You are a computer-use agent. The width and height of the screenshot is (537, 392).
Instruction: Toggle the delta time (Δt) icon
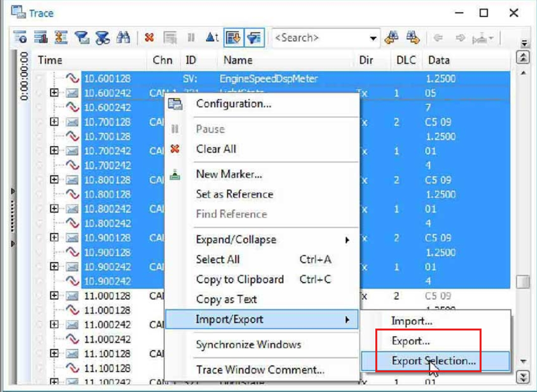tap(212, 37)
